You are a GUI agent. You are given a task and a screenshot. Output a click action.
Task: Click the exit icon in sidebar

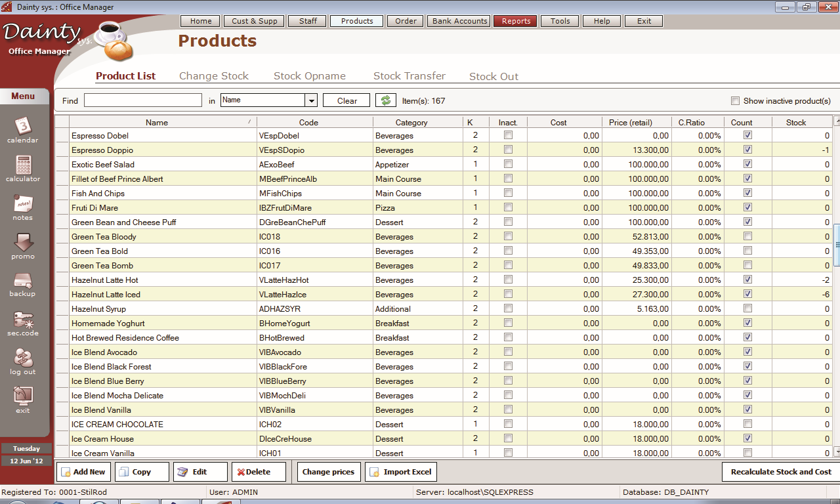pos(23,400)
